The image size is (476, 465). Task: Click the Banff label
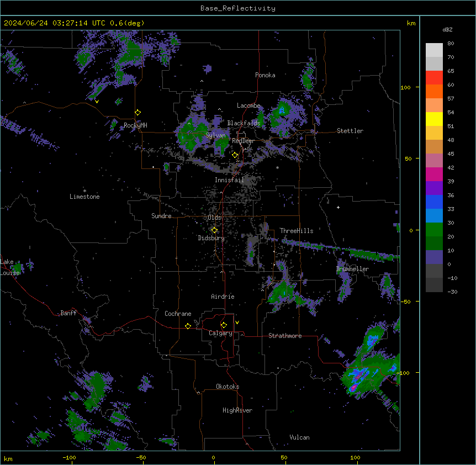coord(68,313)
